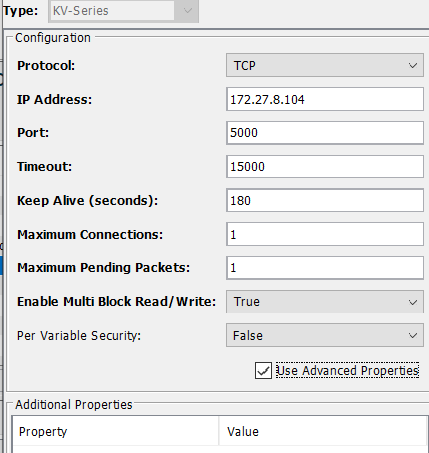Viewport: 429px width, 453px height.
Task: Click the chevron arrow of Type combo
Action: pyautogui.click(x=188, y=11)
